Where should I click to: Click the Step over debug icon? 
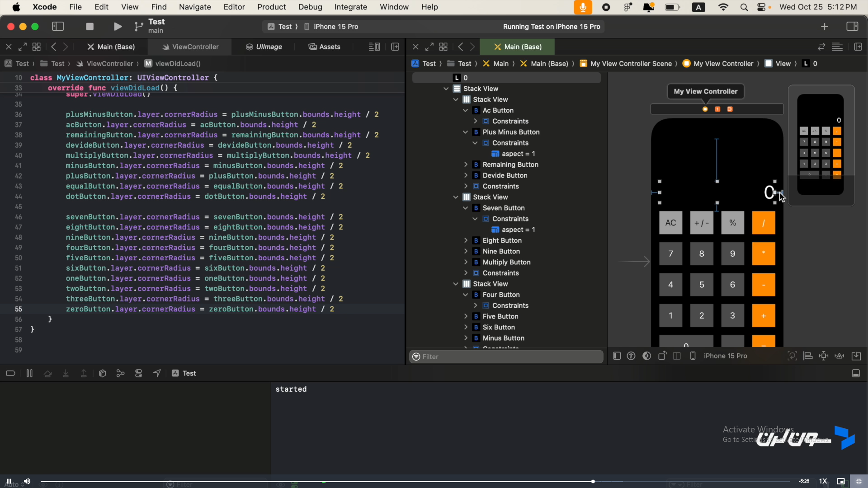(x=47, y=373)
